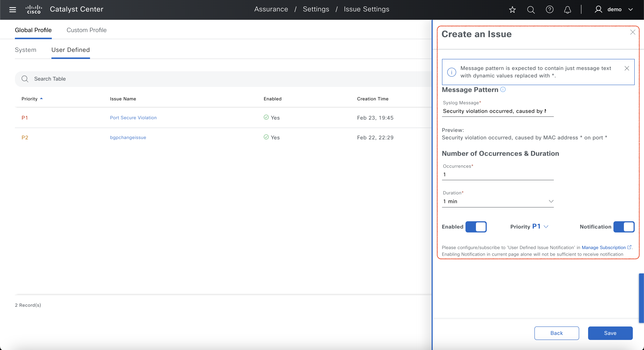644x350 pixels.
Task: Click the Save button
Action: coord(610,333)
